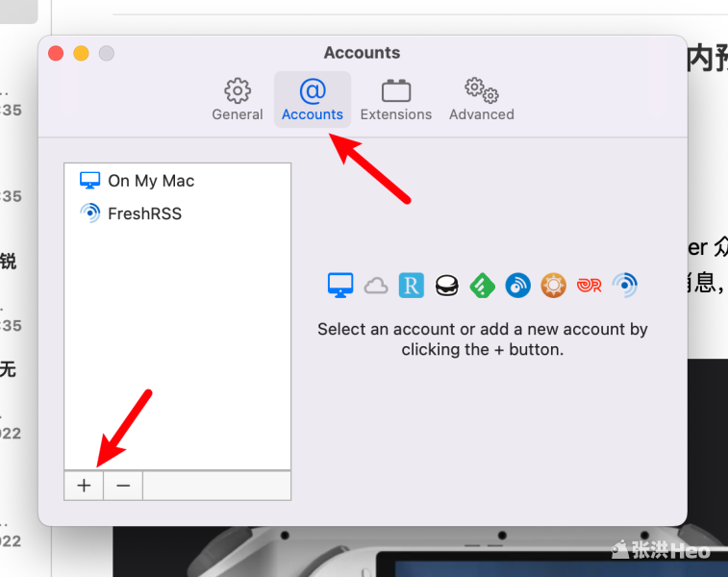728x577 pixels.
Task: Click the plus button to add account
Action: 84,486
